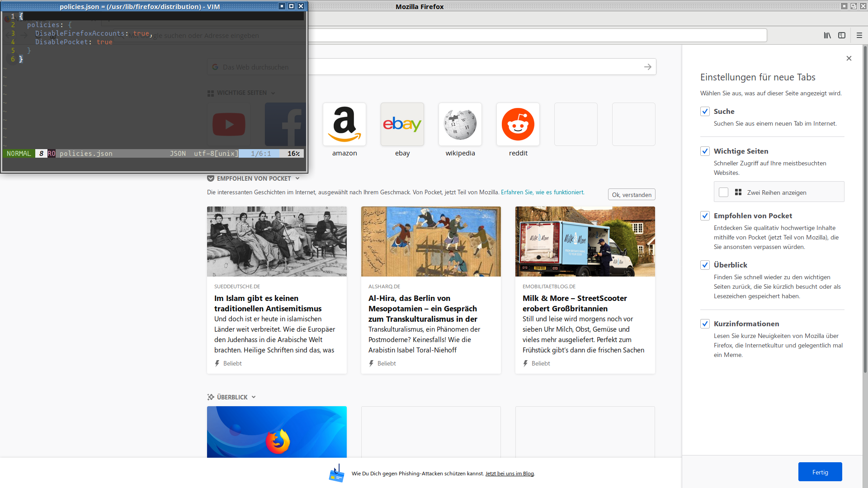The width and height of the screenshot is (868, 488).
Task: Open the Reddit top site tile
Action: (x=518, y=125)
